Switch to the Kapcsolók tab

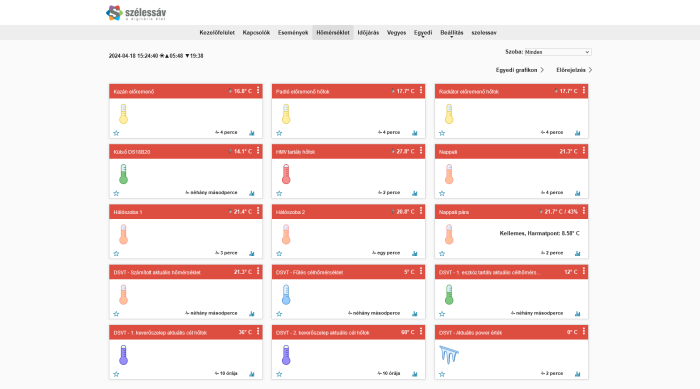(256, 33)
